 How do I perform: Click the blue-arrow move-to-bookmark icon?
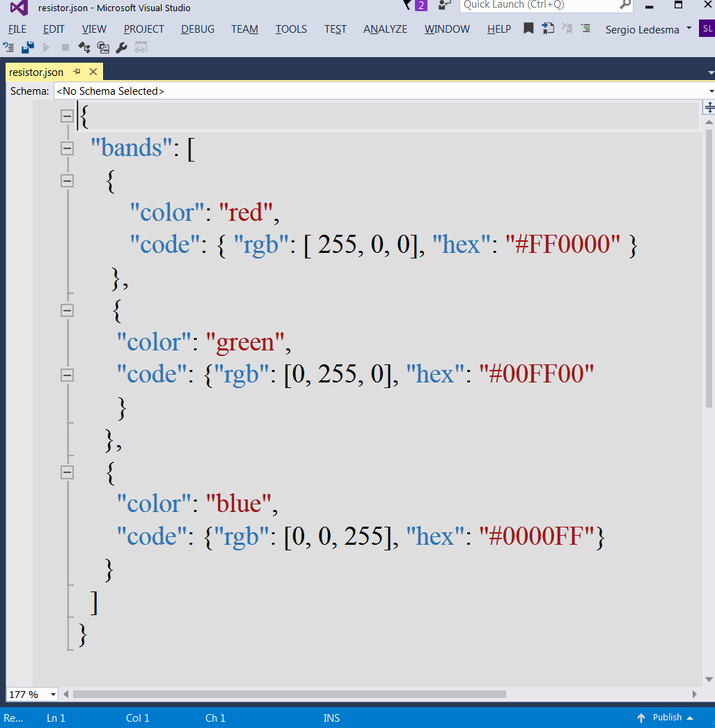click(548, 29)
